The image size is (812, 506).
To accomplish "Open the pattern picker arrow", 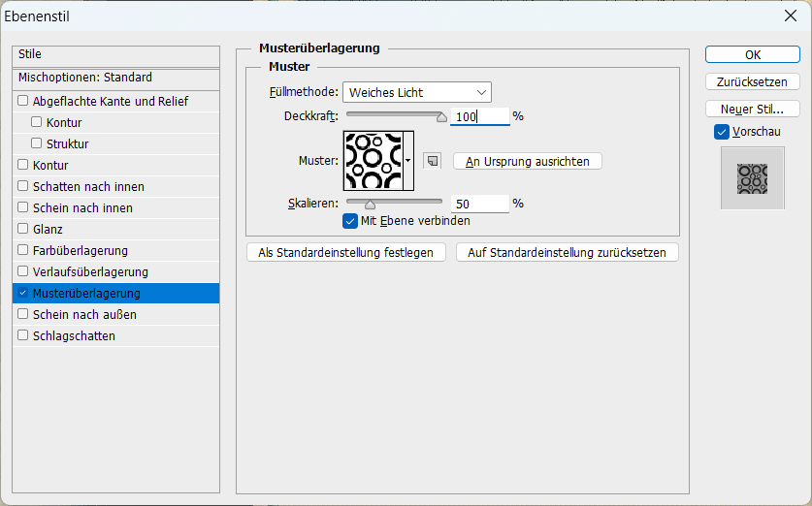I will click(408, 161).
